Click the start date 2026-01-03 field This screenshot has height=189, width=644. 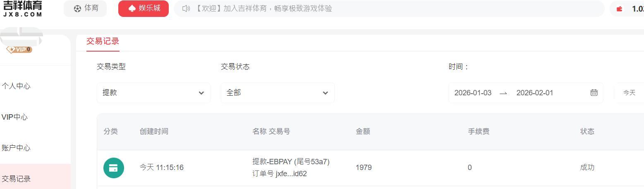click(x=473, y=93)
